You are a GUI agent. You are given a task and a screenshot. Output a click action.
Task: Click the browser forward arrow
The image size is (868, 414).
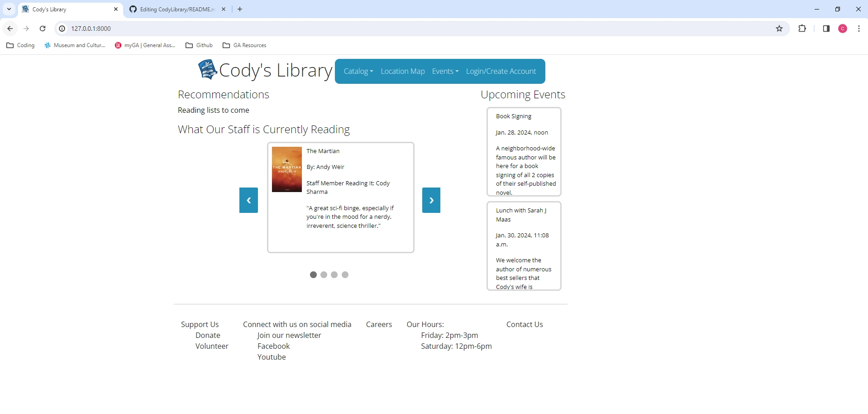point(26,29)
